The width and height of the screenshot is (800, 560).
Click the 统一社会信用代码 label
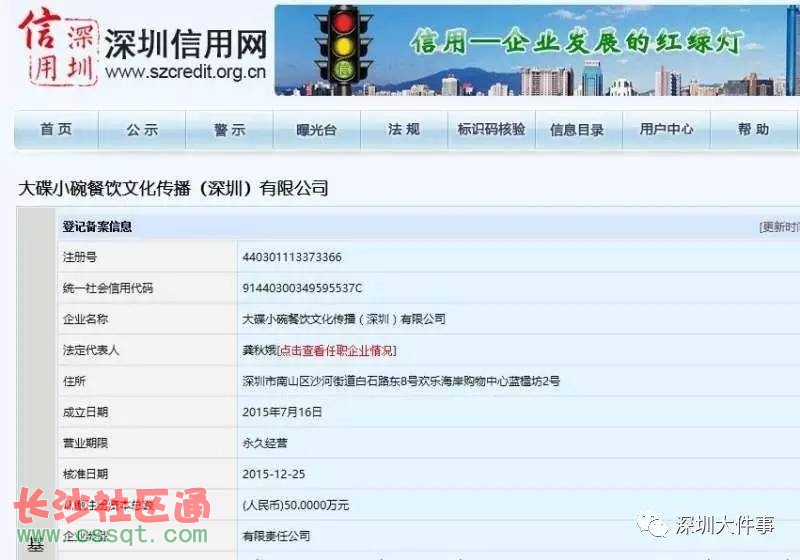tap(108, 288)
